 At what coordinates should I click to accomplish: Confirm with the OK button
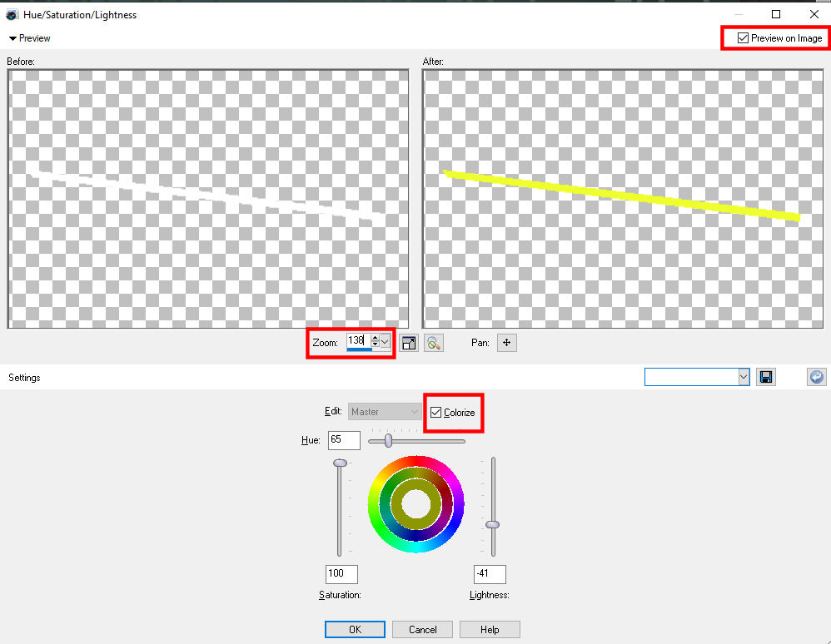(355, 629)
